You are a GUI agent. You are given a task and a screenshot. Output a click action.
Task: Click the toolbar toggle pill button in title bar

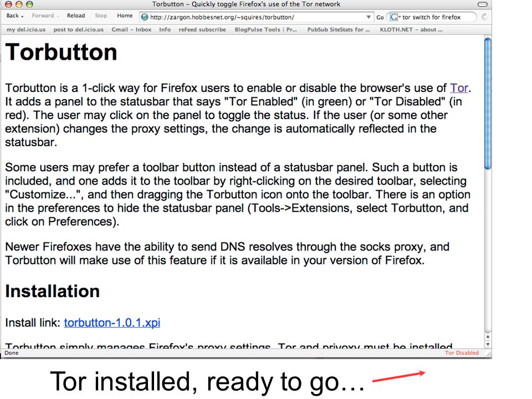click(483, 4)
